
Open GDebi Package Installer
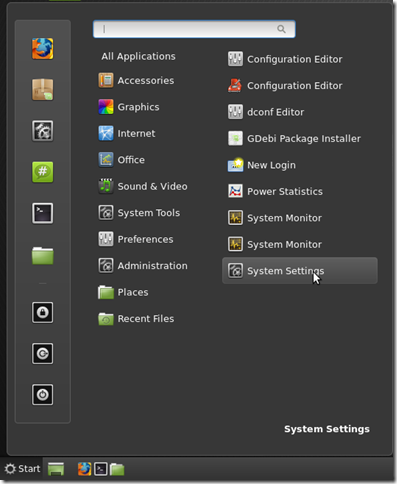click(x=300, y=138)
